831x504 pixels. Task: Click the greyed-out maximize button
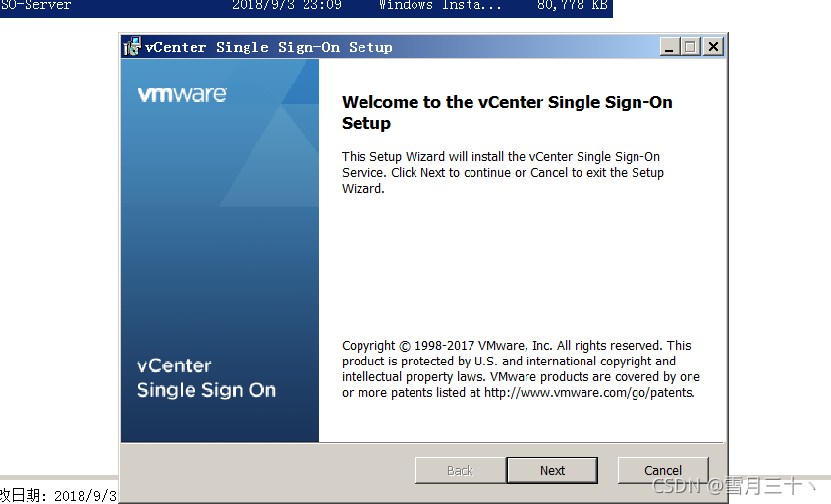(x=691, y=46)
